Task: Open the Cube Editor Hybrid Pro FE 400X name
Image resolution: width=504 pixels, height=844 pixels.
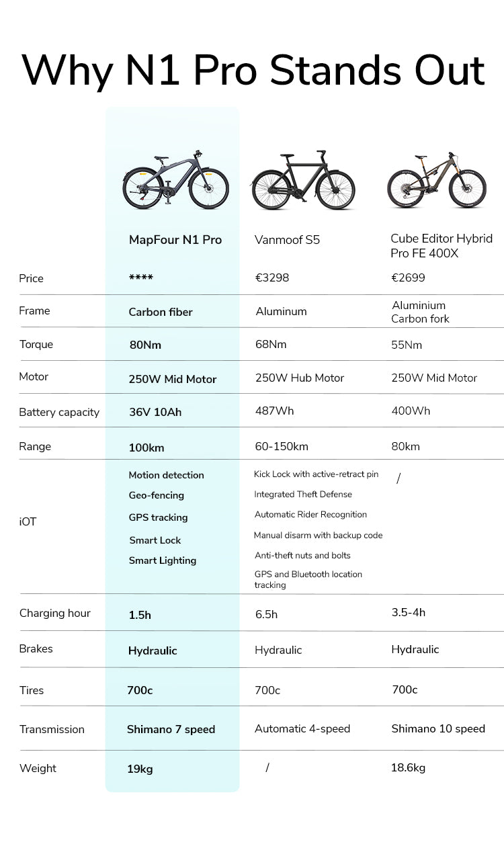Action: 442,246
